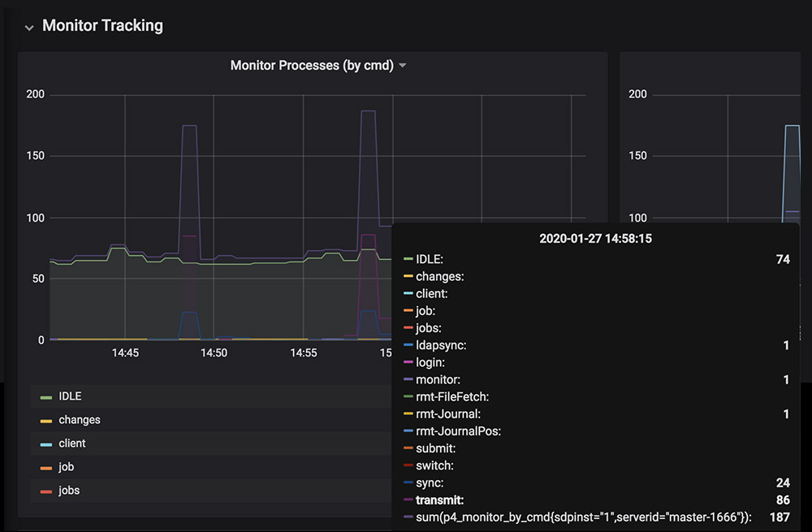
Task: Toggle the changes series label in legend
Action: coord(80,420)
